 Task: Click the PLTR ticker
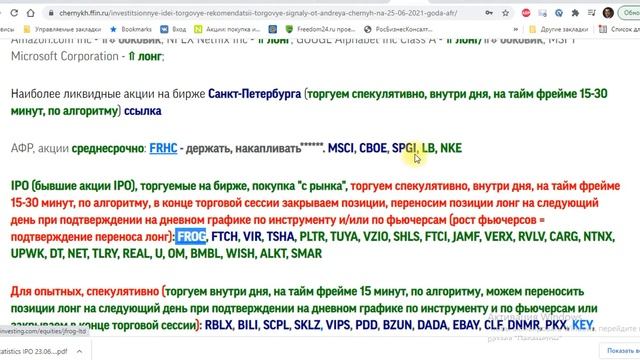(312, 237)
